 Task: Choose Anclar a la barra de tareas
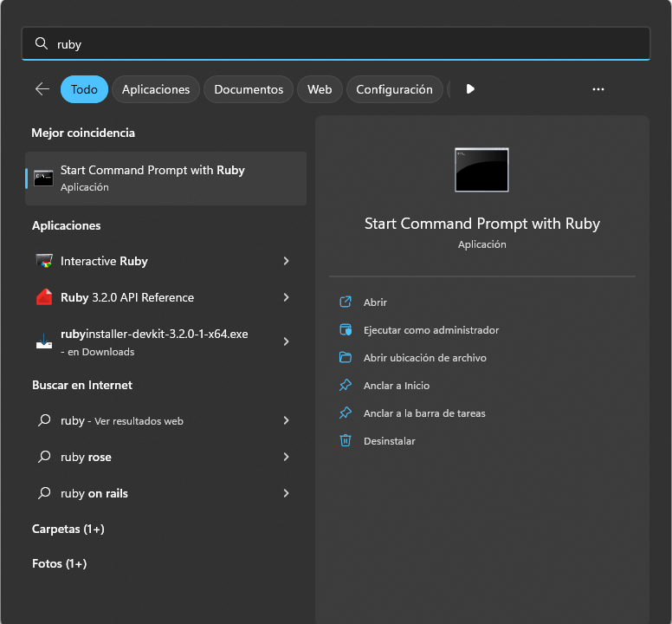click(424, 413)
